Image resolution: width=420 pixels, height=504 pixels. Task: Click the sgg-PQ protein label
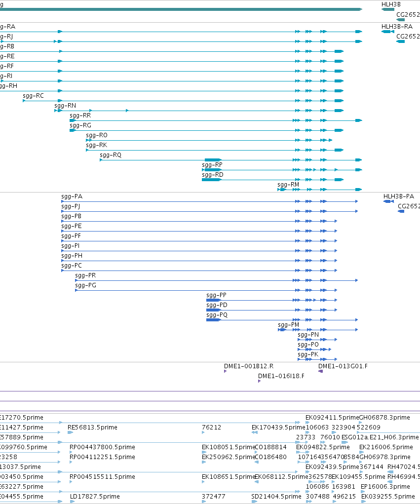217,315
